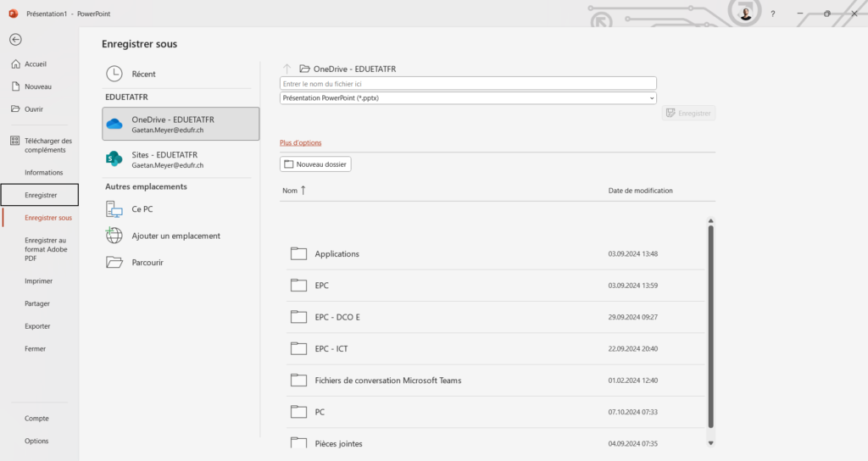Click the back arrow to exit backstage

(x=15, y=39)
